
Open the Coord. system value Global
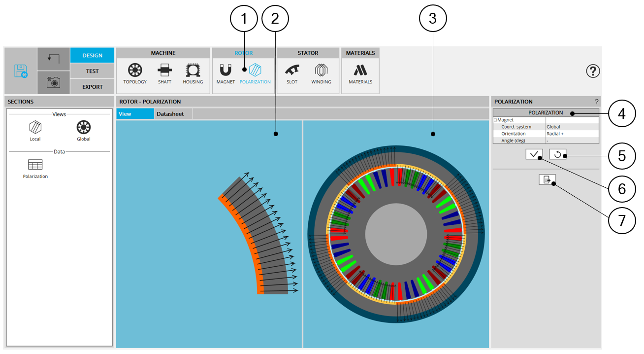(572, 127)
